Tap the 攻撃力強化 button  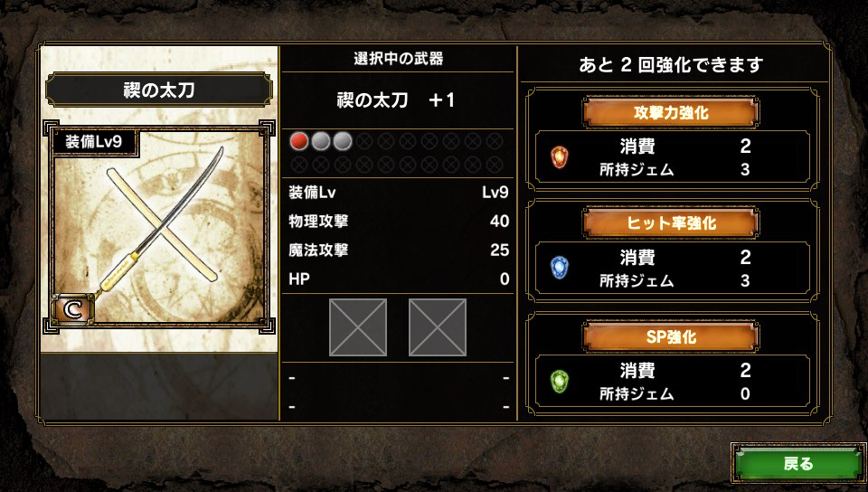pos(671,112)
